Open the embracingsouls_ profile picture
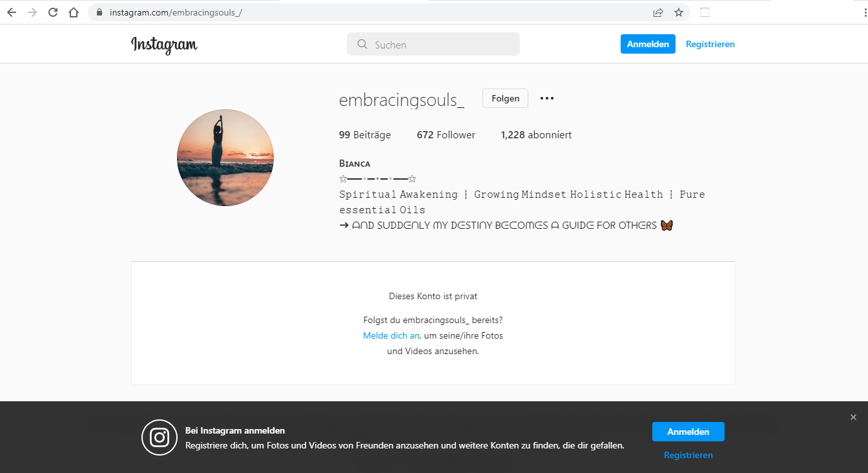 (x=225, y=158)
